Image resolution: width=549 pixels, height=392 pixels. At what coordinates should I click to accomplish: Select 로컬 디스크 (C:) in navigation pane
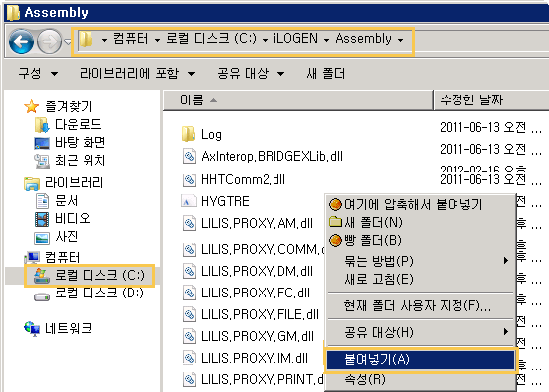(x=90, y=276)
